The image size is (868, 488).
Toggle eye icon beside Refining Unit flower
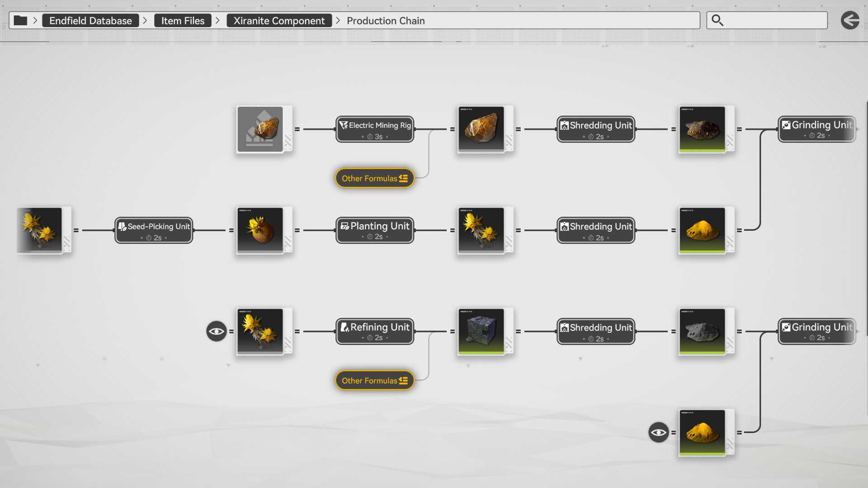tap(217, 331)
